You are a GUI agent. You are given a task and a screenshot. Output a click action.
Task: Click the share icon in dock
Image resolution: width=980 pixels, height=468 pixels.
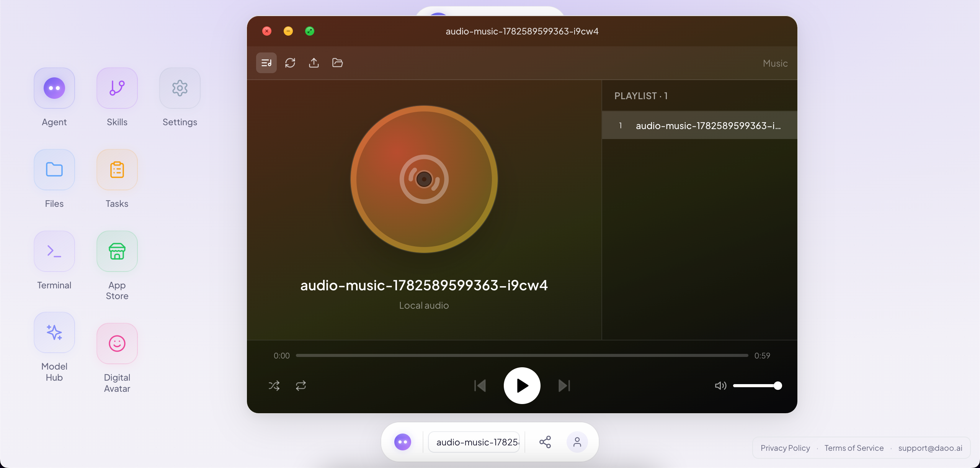[x=545, y=442]
